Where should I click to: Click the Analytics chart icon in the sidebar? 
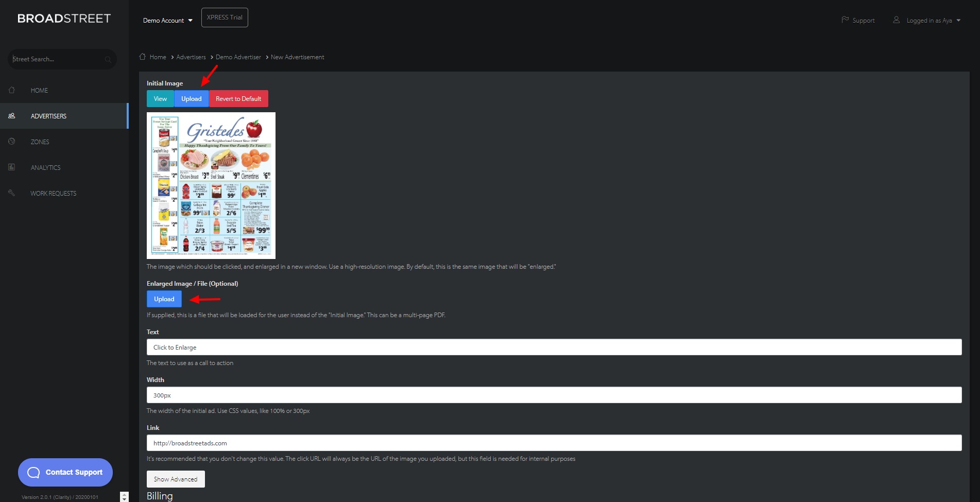12,167
